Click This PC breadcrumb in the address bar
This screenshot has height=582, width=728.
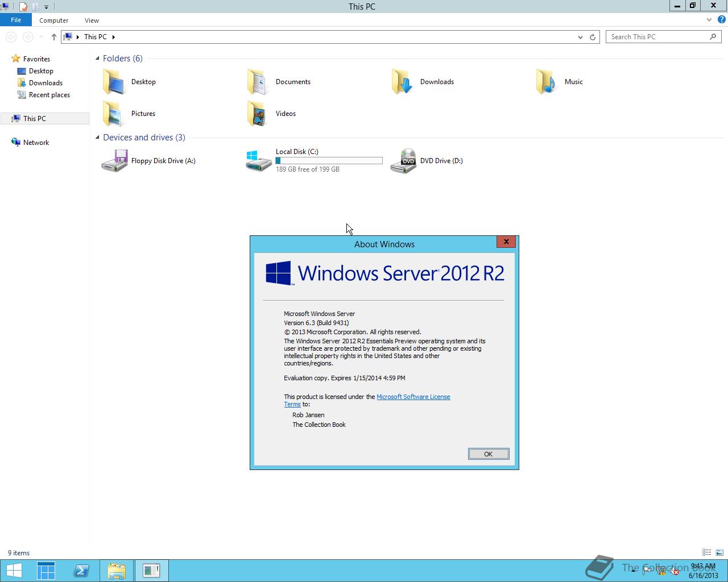pyautogui.click(x=96, y=37)
